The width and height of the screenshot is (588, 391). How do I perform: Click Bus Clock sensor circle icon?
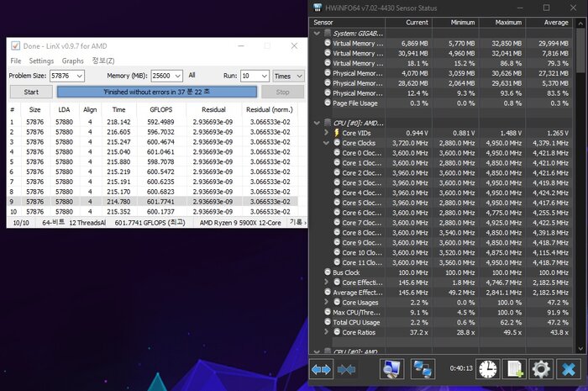[328, 272]
